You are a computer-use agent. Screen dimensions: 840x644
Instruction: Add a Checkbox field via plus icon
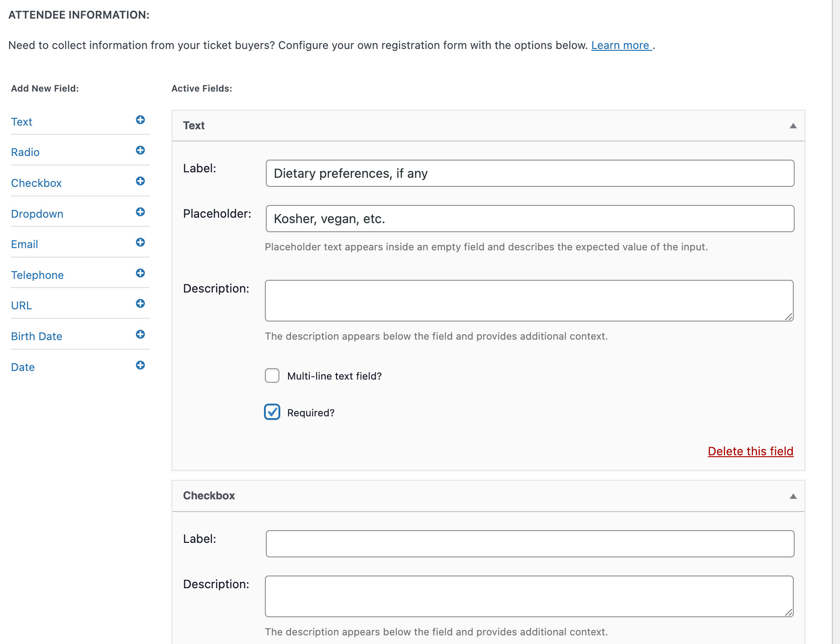141,181
